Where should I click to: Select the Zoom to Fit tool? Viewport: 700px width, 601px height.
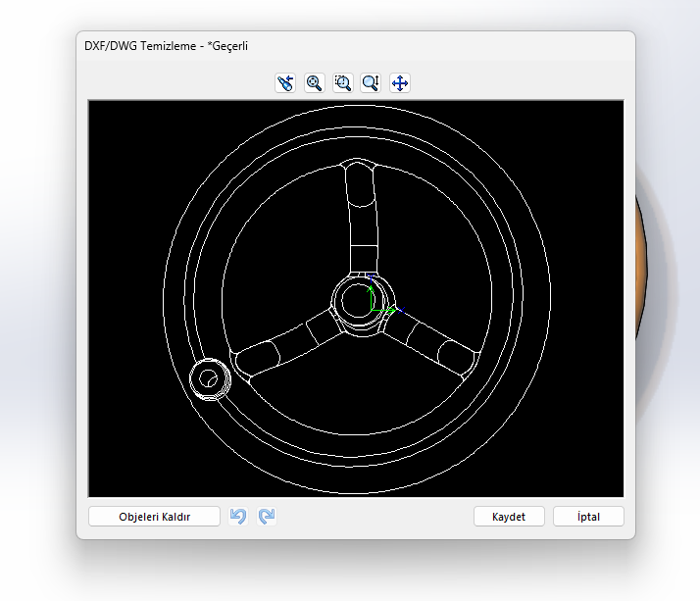(x=314, y=83)
